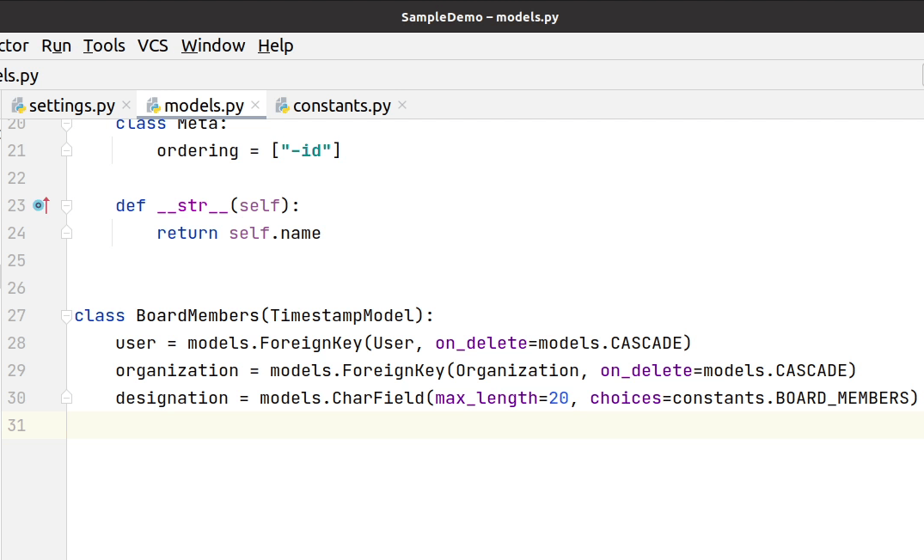Open the Tools menu
This screenshot has height=560, width=924.
point(104,46)
